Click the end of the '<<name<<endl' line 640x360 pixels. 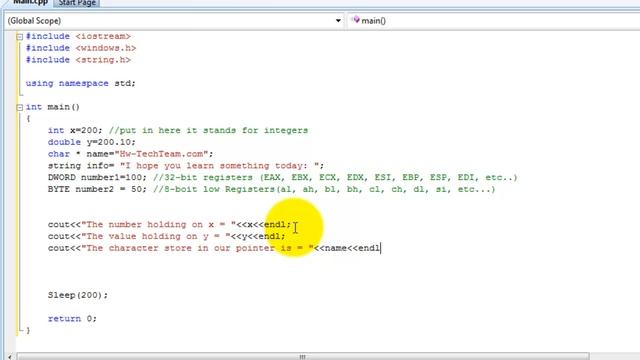click(x=380, y=248)
